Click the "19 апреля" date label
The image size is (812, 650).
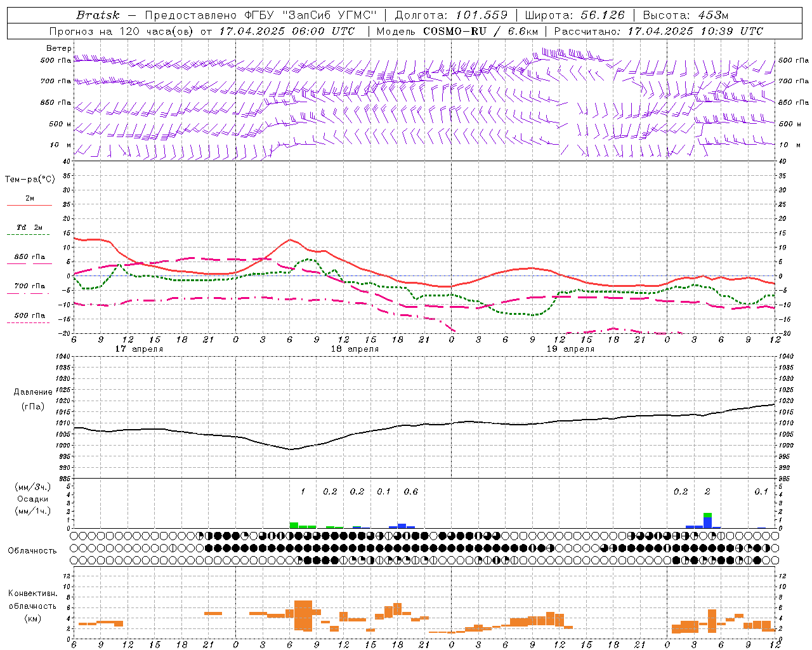coord(570,349)
